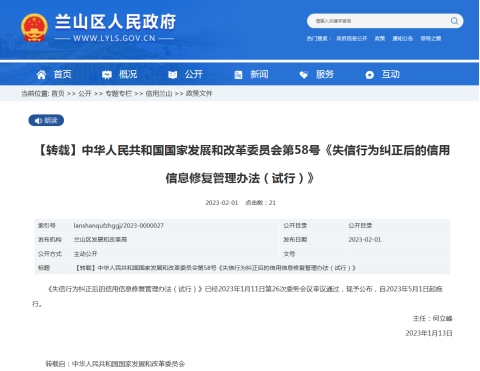Click the document icon beside 新闻
The height and width of the screenshot is (371, 480).
[238, 75]
